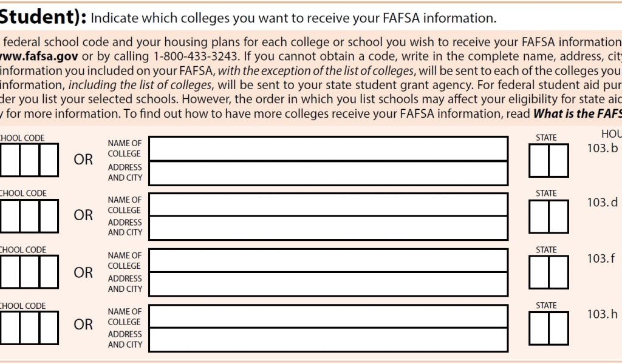622x364 pixels.
Task: Click last School Code box in 103.b row
Action: click(x=49, y=160)
